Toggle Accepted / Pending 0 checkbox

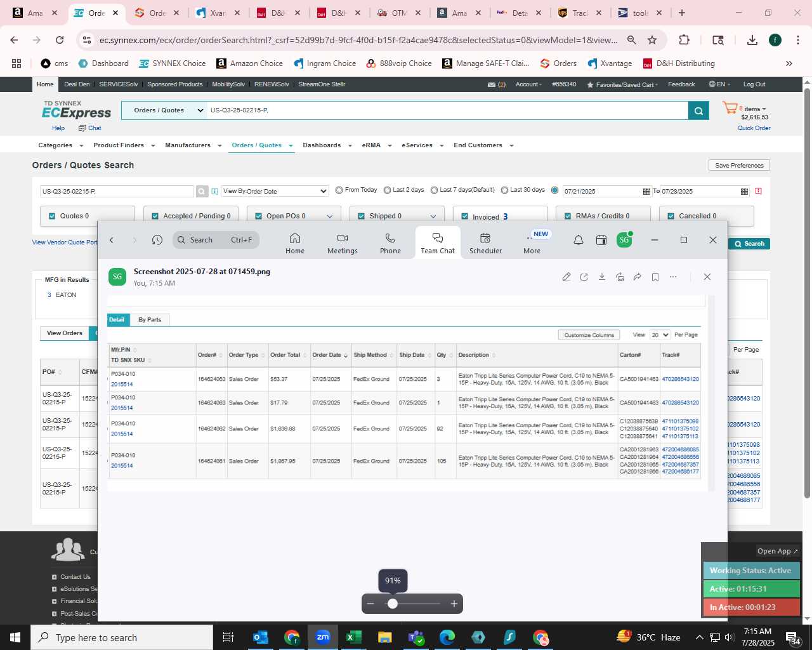pyautogui.click(x=155, y=216)
